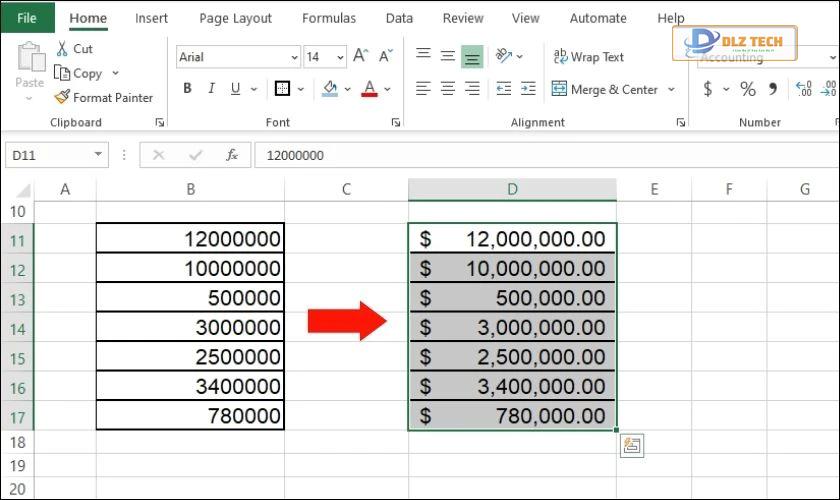This screenshot has height=500, width=840.
Task: Select Top Align icon
Action: 423,54
